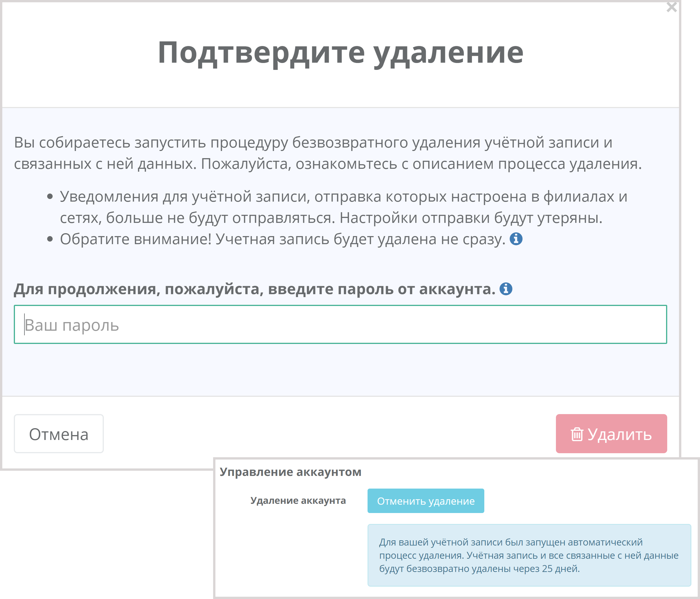The width and height of the screenshot is (700, 599).
Task: Click 'Управление аккаунтом' heading
Action: pyautogui.click(x=290, y=472)
